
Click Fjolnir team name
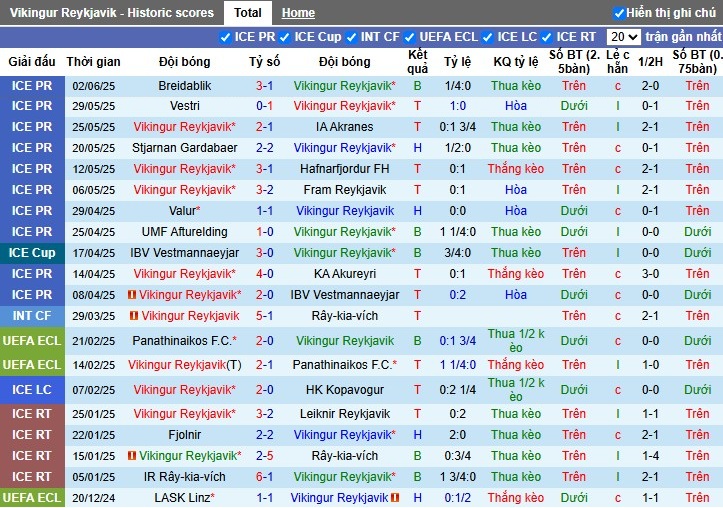coord(184,434)
